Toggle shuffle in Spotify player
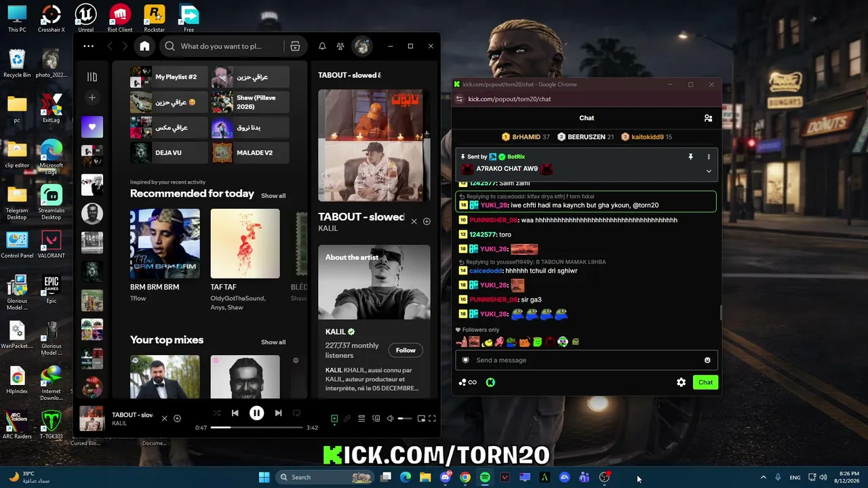This screenshot has height=488, width=868. point(217,413)
